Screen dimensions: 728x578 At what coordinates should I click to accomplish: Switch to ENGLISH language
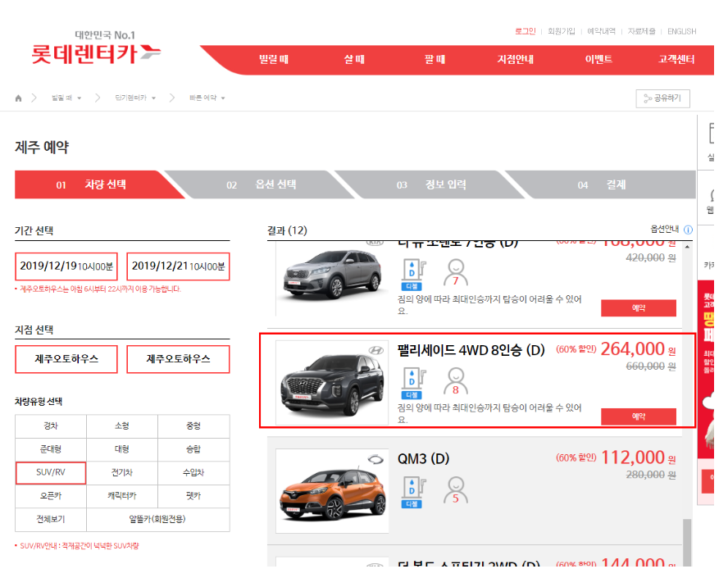(681, 32)
